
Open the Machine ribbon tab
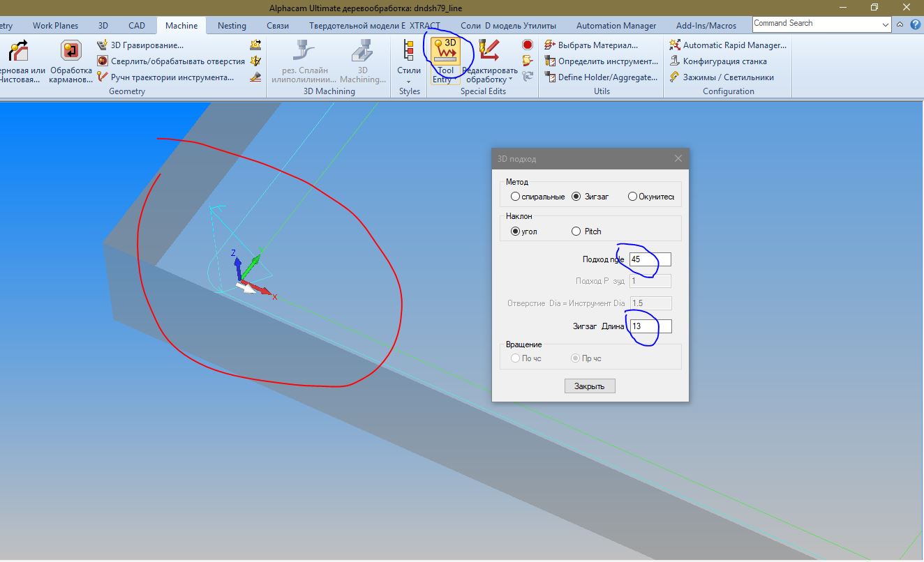pyautogui.click(x=181, y=25)
